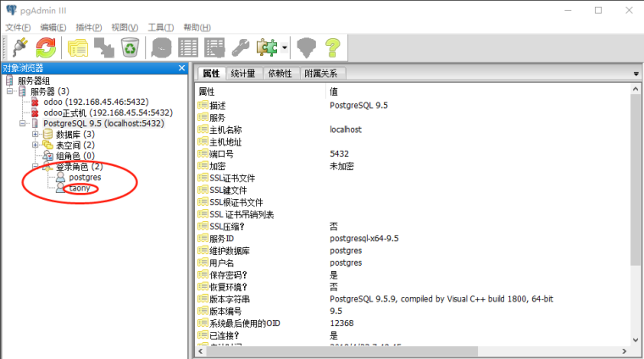Open the filtered view data icon
Viewport: 644px width, 359px height.
(x=214, y=47)
